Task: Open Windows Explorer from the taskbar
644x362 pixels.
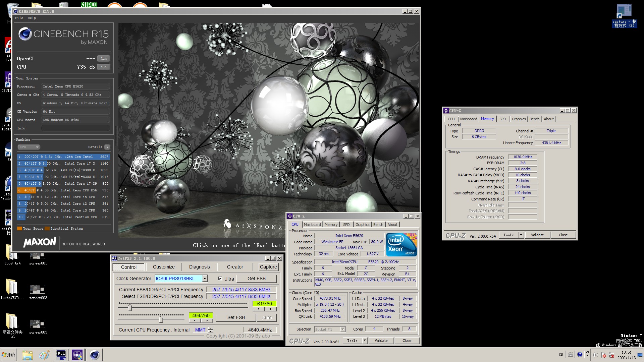Action: point(28,355)
